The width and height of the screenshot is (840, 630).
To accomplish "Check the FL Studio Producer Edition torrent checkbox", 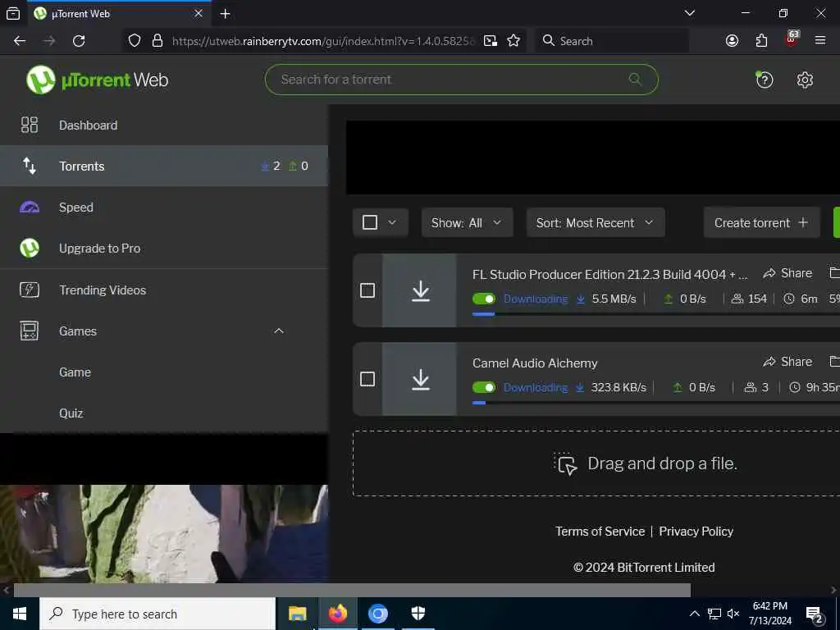I will 367,290.
